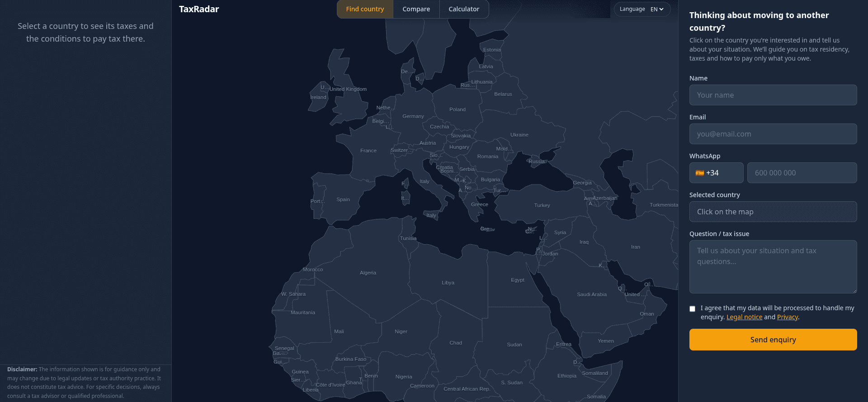The height and width of the screenshot is (402, 868).
Task: Select Turkey on the map
Action: coord(542,205)
